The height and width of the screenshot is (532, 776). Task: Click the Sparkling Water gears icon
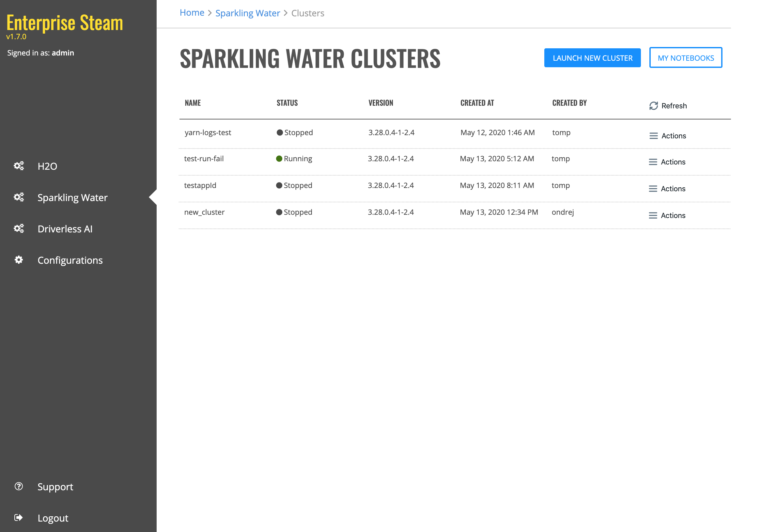click(x=19, y=197)
